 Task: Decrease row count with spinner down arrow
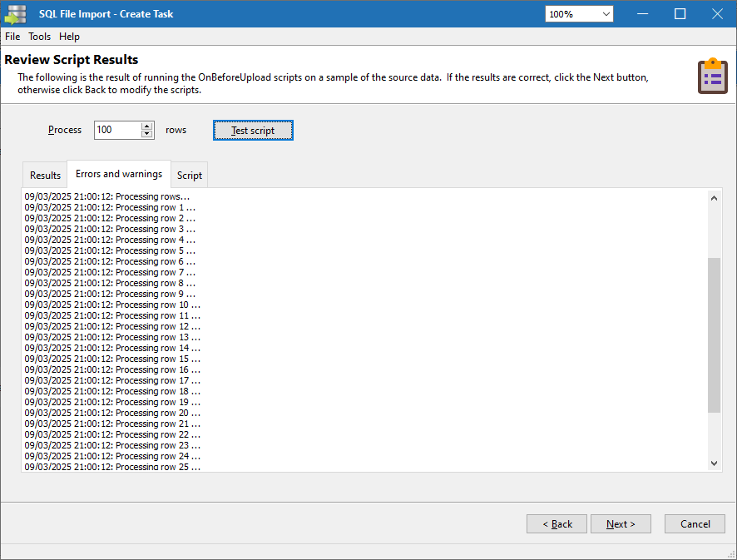147,134
